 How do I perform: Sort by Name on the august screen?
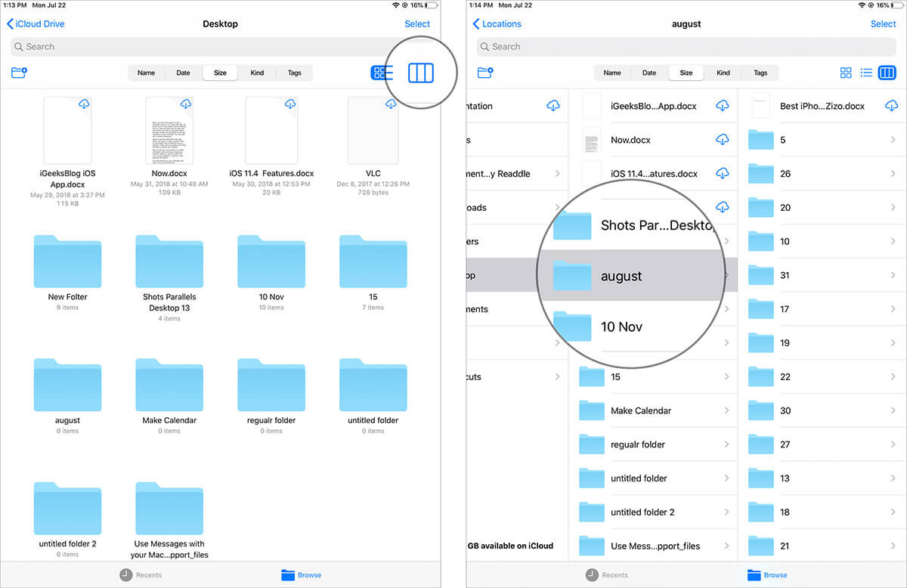[612, 73]
